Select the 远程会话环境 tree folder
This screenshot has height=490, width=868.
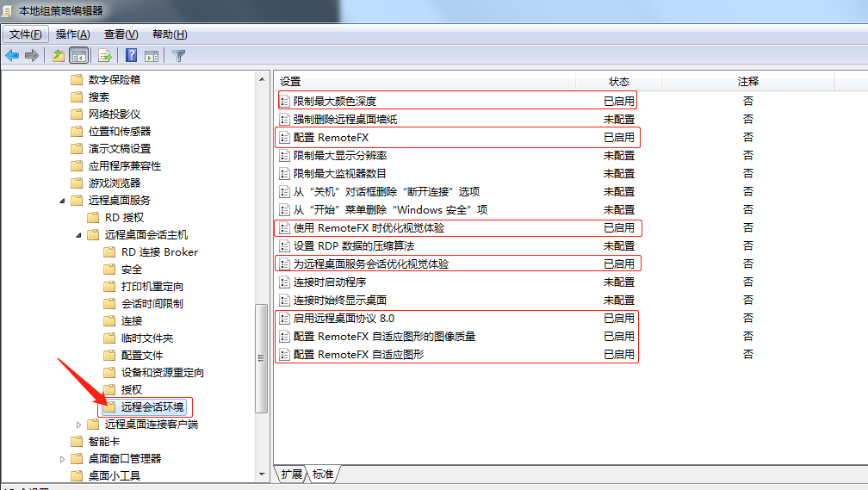pyautogui.click(x=152, y=407)
